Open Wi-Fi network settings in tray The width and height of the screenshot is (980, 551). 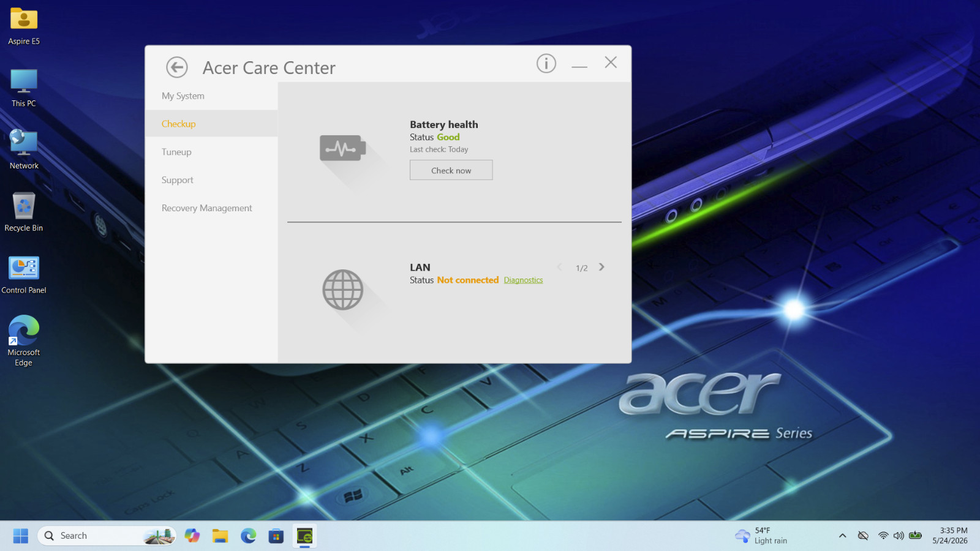[883, 536]
